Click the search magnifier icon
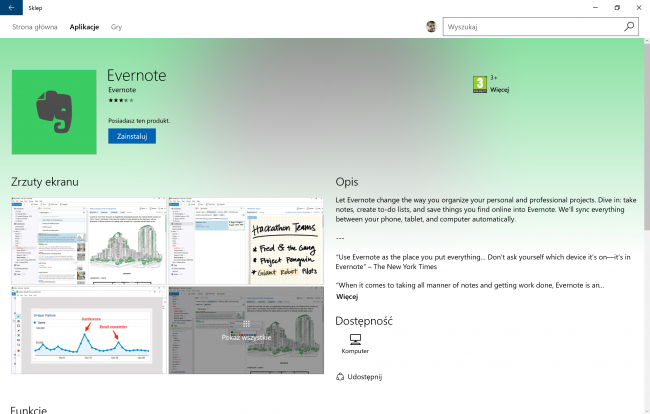Screen dimensions: 650x414 tap(629, 27)
